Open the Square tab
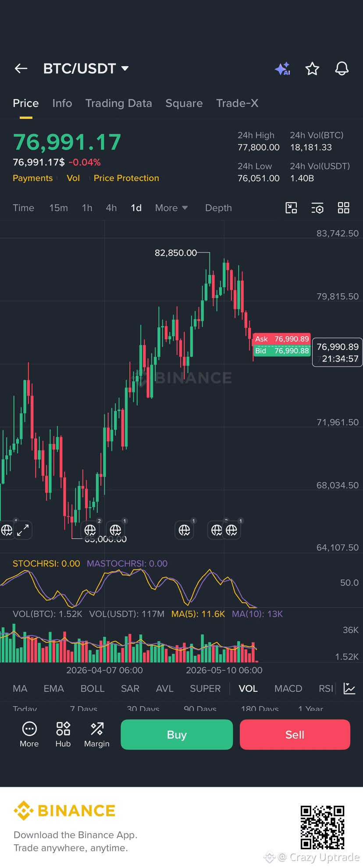The width and height of the screenshot is (363, 868). (x=184, y=103)
